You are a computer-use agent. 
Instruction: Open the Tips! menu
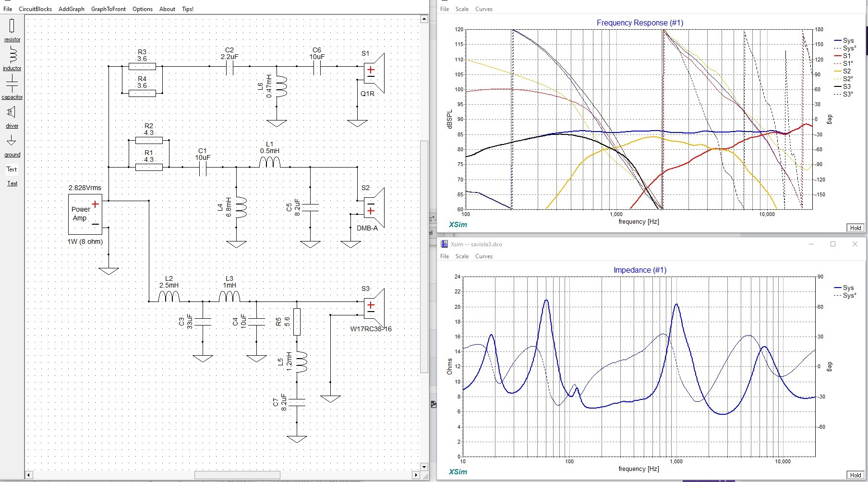click(188, 9)
